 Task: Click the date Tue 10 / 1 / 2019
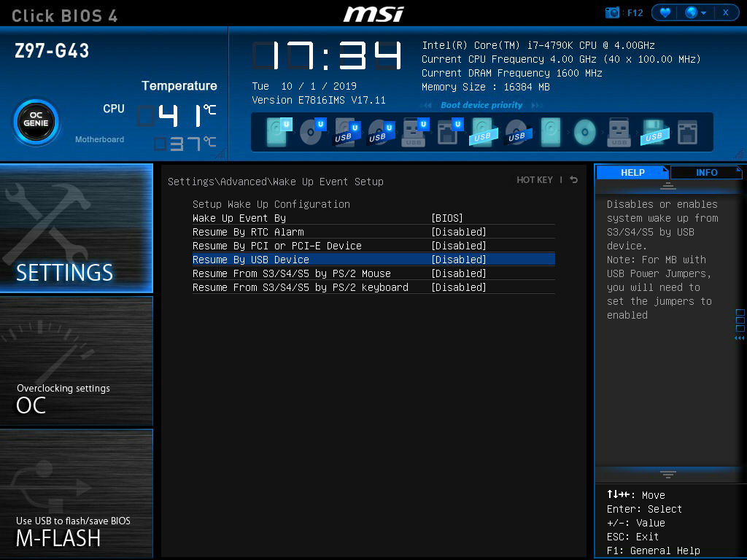(304, 86)
